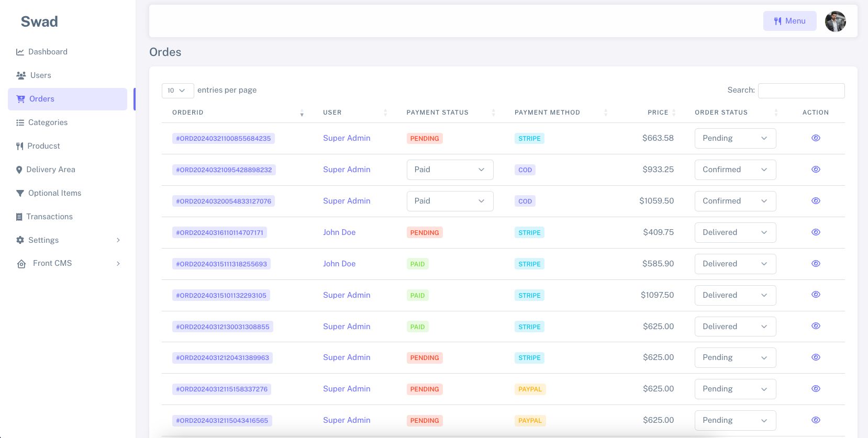Image resolution: width=868 pixels, height=438 pixels.
Task: Open the Producst sidebar menu item
Action: (x=43, y=146)
